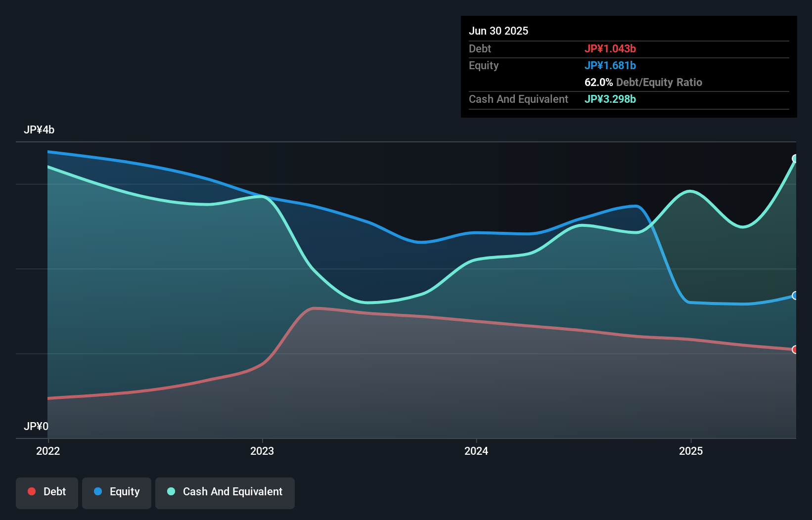The height and width of the screenshot is (520, 812).
Task: Collapse the Cash And Equivalent tooltip row
Action: coord(518,99)
